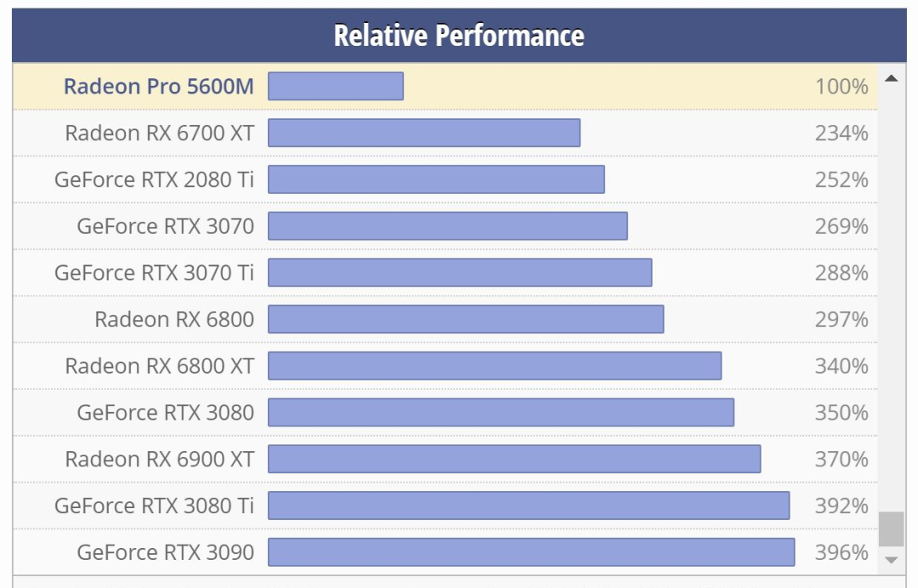
Task: Click the Radeon Pro 5600M label
Action: click(159, 86)
